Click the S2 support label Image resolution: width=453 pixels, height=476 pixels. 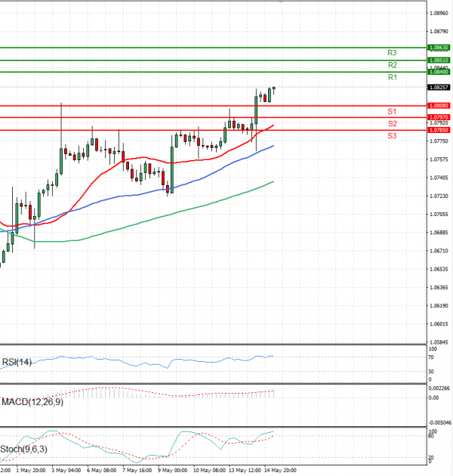point(393,124)
